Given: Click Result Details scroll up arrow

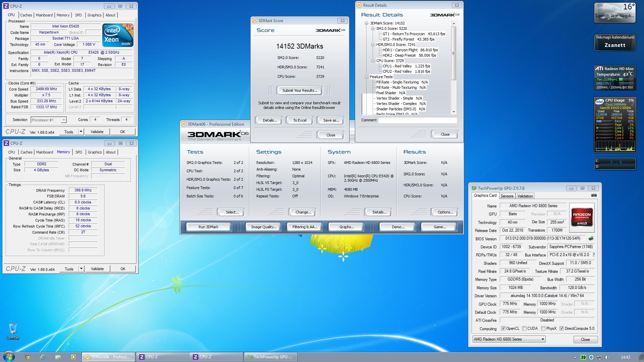Looking at the screenshot, I should pos(453,23).
